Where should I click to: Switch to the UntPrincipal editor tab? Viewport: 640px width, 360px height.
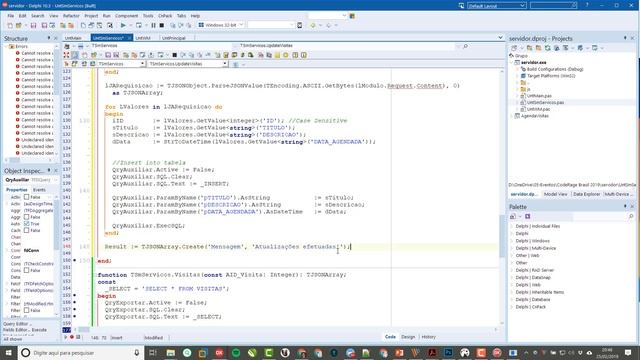point(173,38)
